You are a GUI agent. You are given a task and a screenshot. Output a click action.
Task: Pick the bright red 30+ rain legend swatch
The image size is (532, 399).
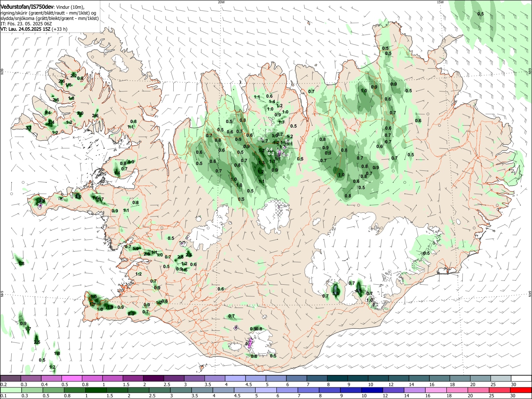pos(521,390)
